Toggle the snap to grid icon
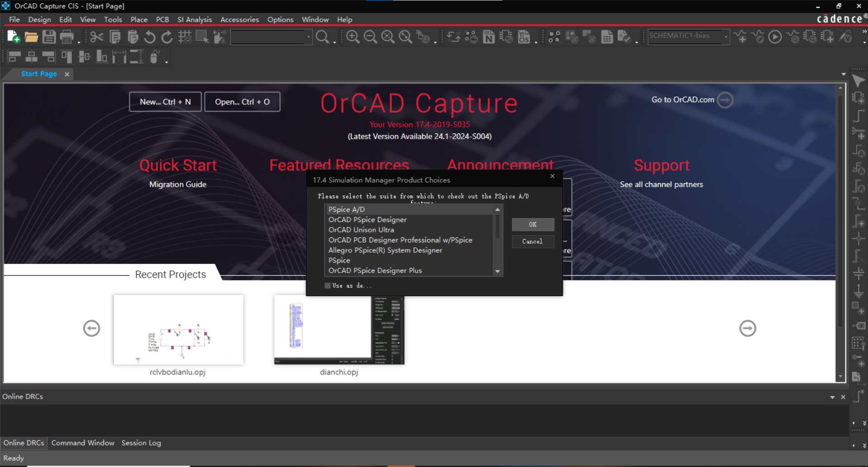The width and height of the screenshot is (868, 467). click(x=185, y=37)
